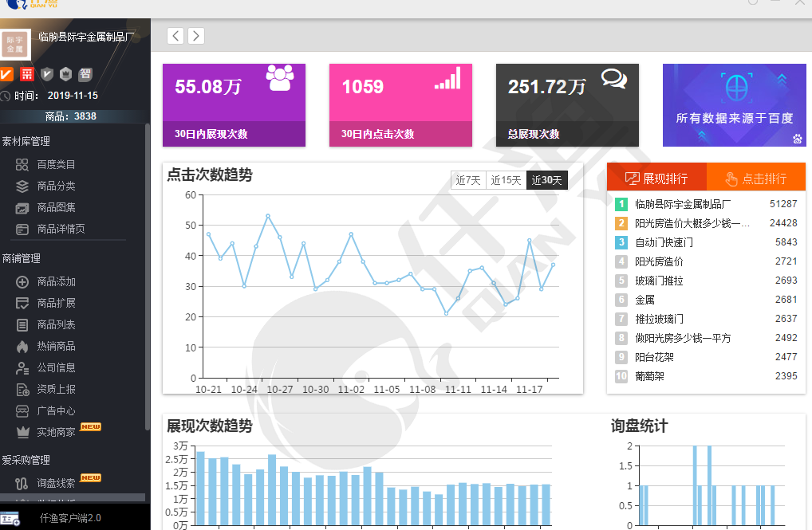
Task: Open 询盘线索 under 爱采购管理
Action: coord(56,484)
